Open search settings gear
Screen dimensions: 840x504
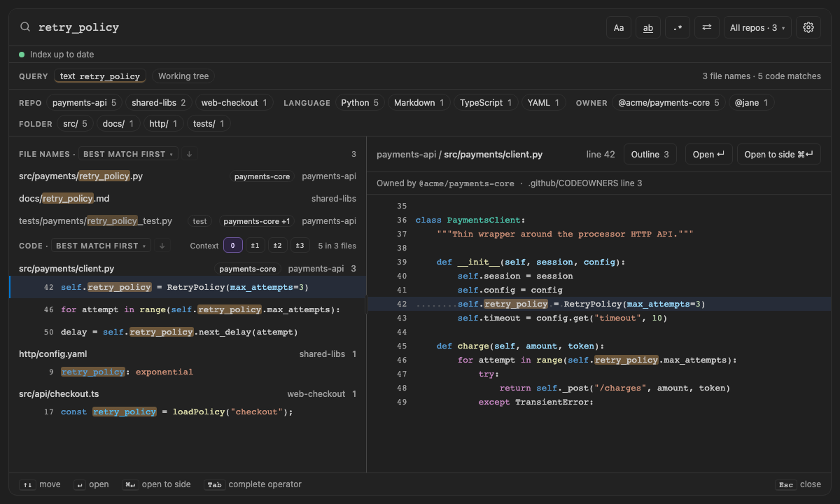[x=808, y=27]
